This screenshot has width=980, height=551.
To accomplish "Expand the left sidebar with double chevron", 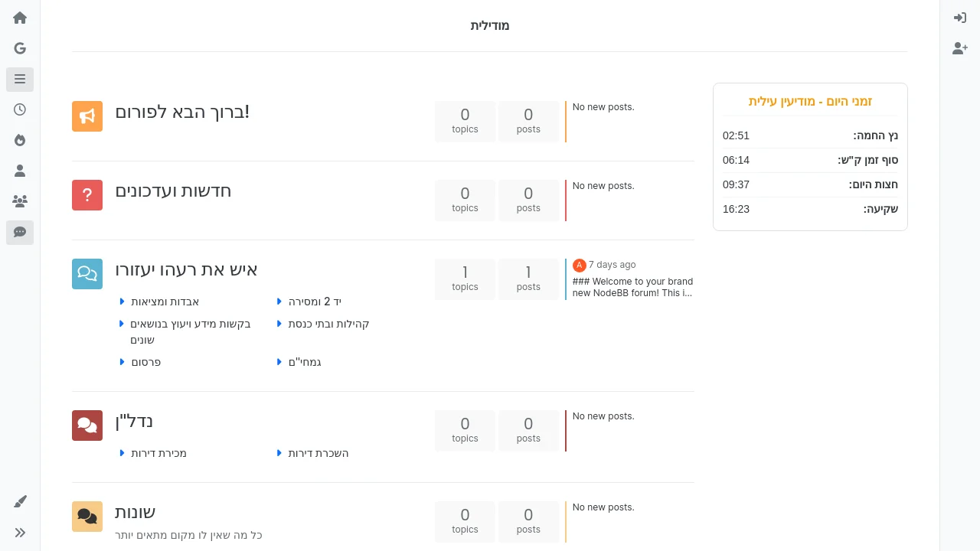I will pyautogui.click(x=20, y=533).
